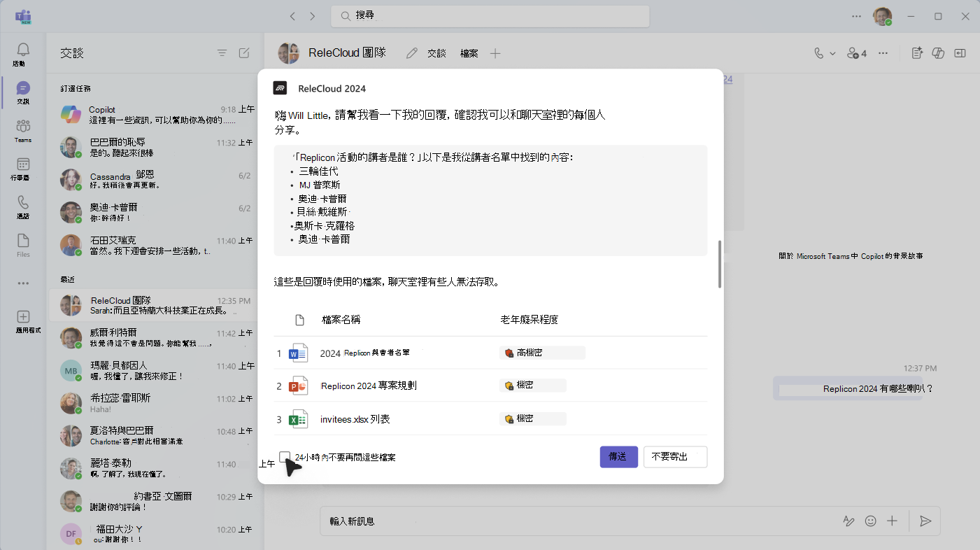Open the meeting notes icon in header

[918, 53]
